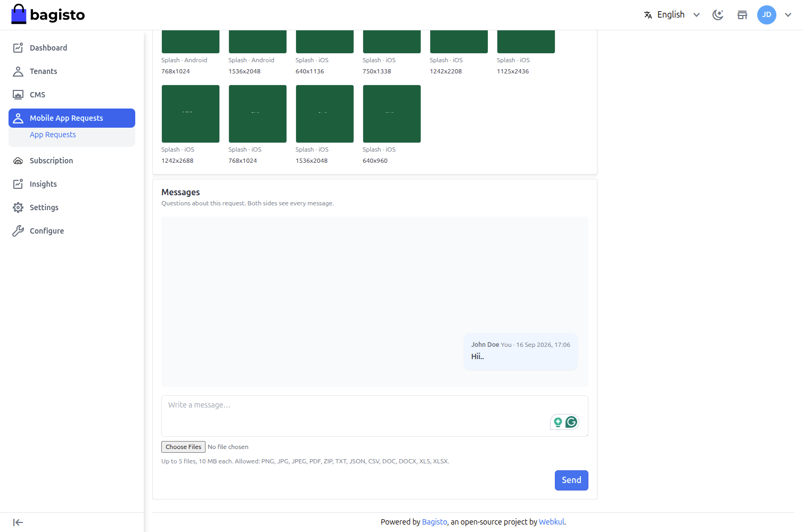
Task: Open the English language dropdown
Action: [x=672, y=15]
